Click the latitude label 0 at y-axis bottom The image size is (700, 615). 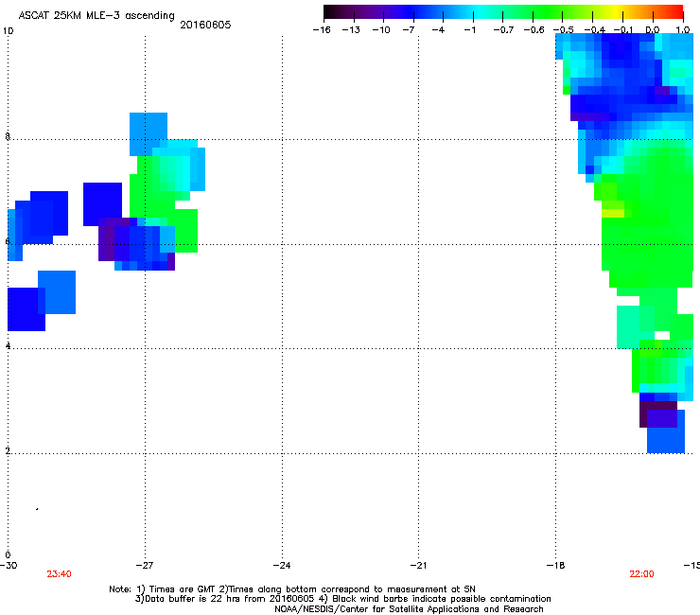pos(8,554)
